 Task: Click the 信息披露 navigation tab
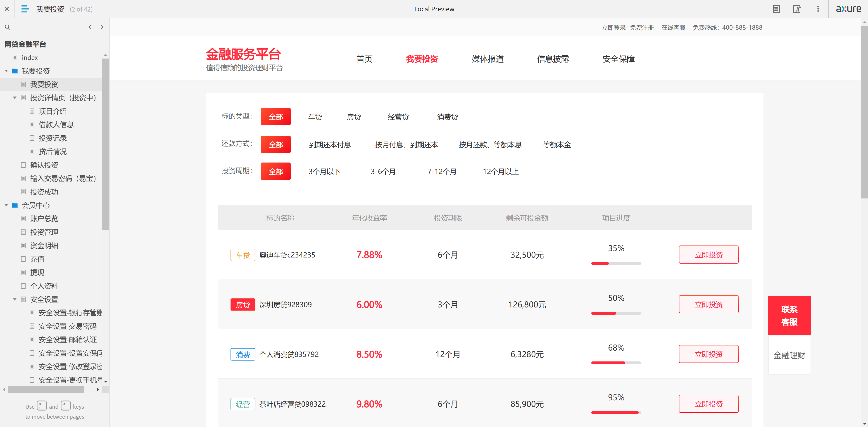tap(553, 59)
